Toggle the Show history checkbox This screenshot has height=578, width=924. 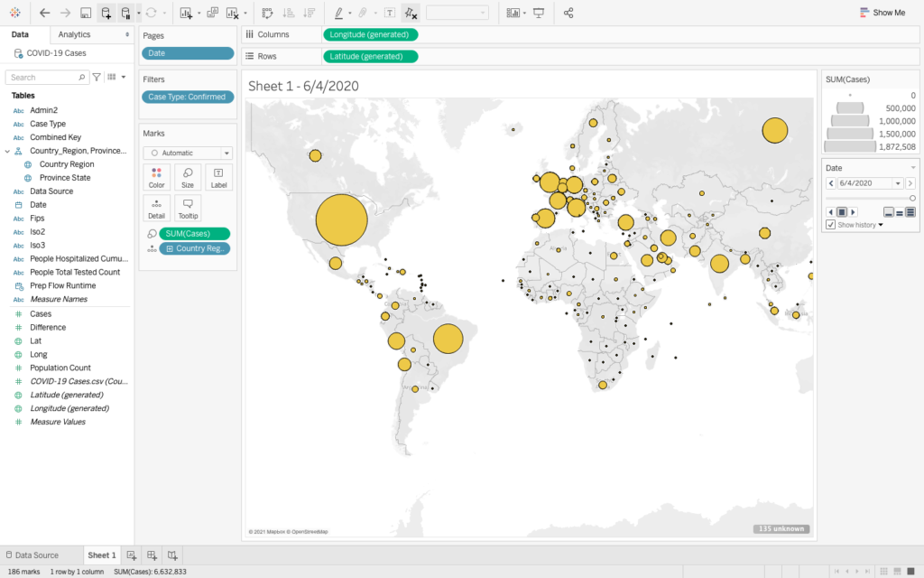pyautogui.click(x=832, y=223)
